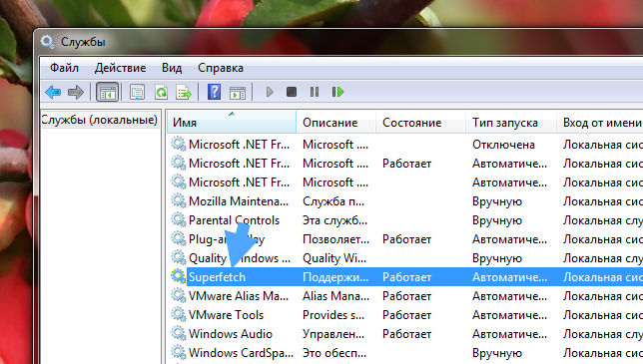The width and height of the screenshot is (643, 364).
Task: Click the Forward arrow toolbar icon
Action: pyautogui.click(x=76, y=92)
